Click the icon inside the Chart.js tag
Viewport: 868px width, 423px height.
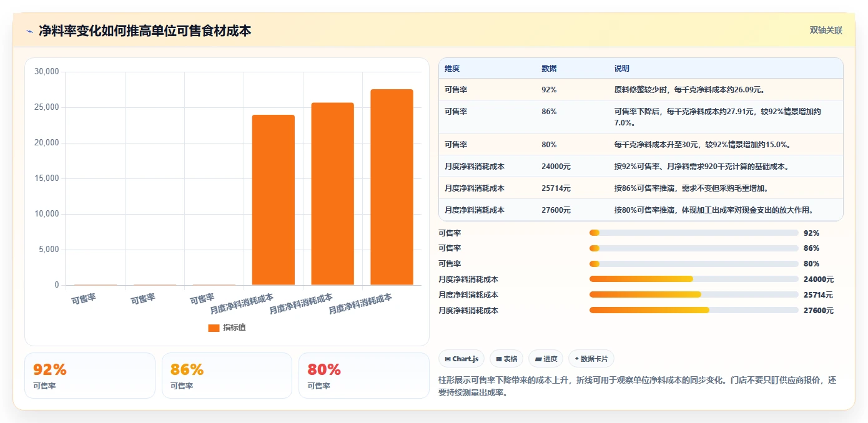click(448, 359)
